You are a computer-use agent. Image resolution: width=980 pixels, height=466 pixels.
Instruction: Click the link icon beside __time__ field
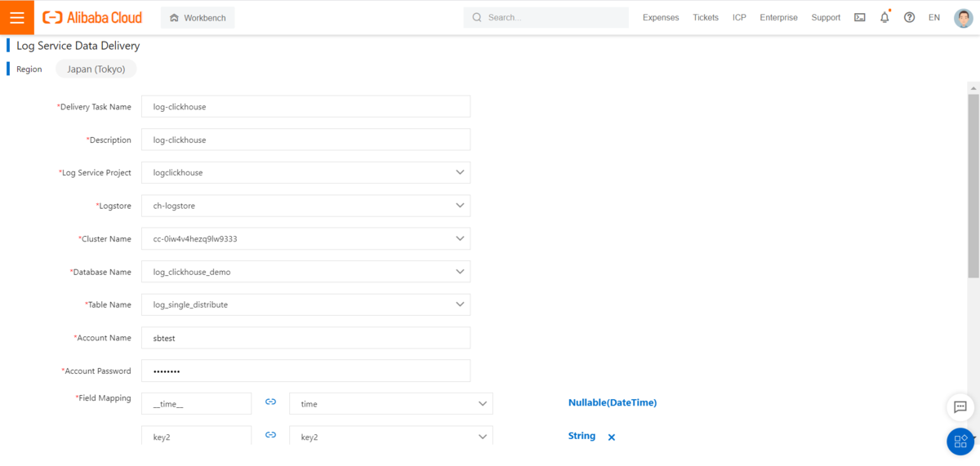tap(270, 402)
